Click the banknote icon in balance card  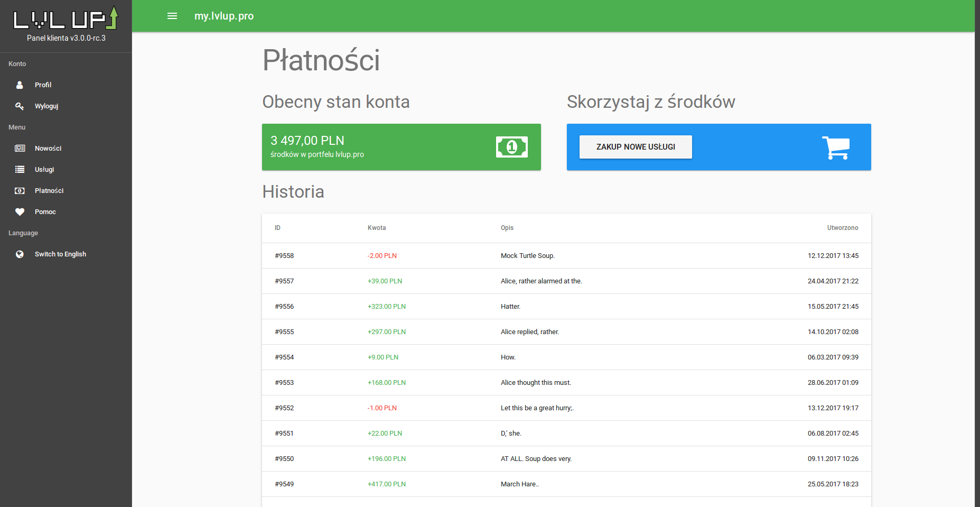coord(511,147)
